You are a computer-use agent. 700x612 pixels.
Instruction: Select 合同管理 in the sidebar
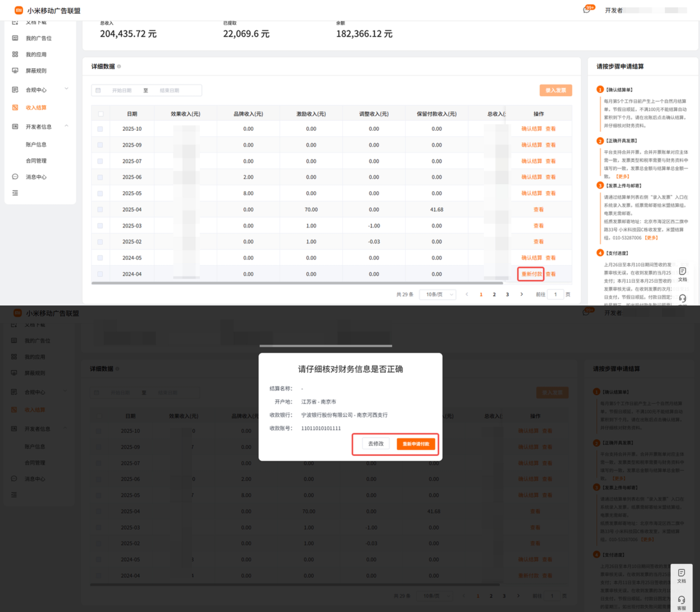click(36, 160)
